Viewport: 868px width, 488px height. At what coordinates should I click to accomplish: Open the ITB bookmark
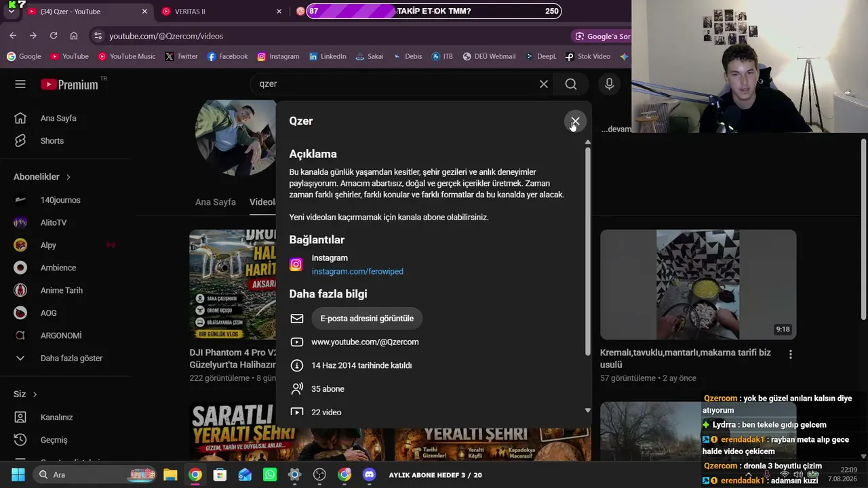click(441, 56)
